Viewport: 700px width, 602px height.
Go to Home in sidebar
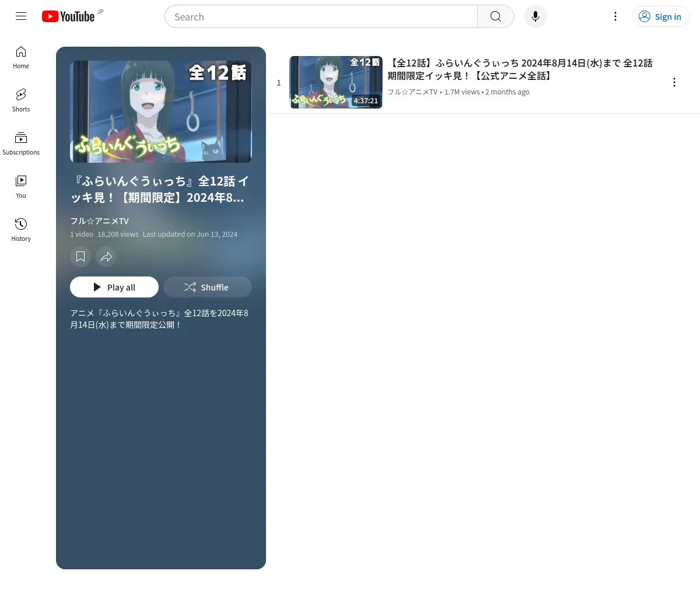point(21,57)
